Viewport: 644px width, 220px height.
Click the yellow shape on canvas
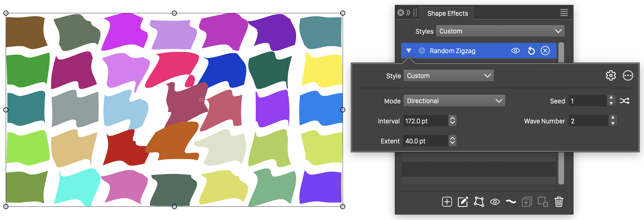click(x=322, y=70)
